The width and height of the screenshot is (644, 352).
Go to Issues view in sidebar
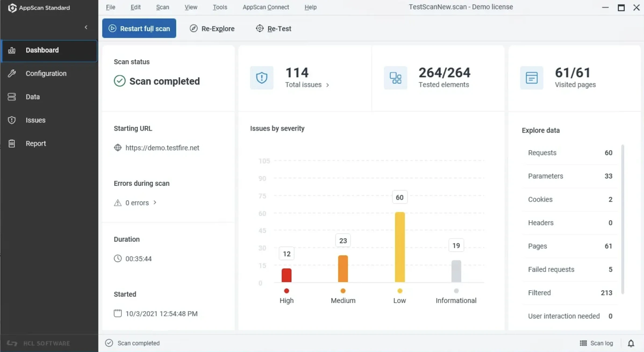(35, 120)
